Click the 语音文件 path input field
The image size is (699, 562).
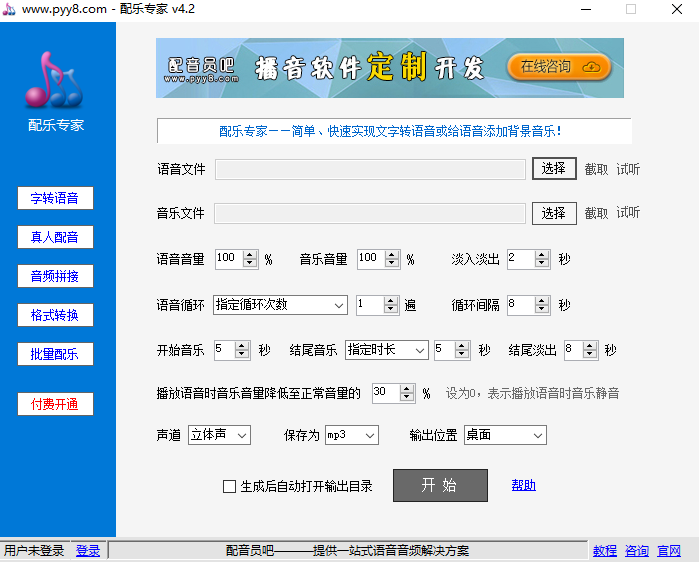370,169
